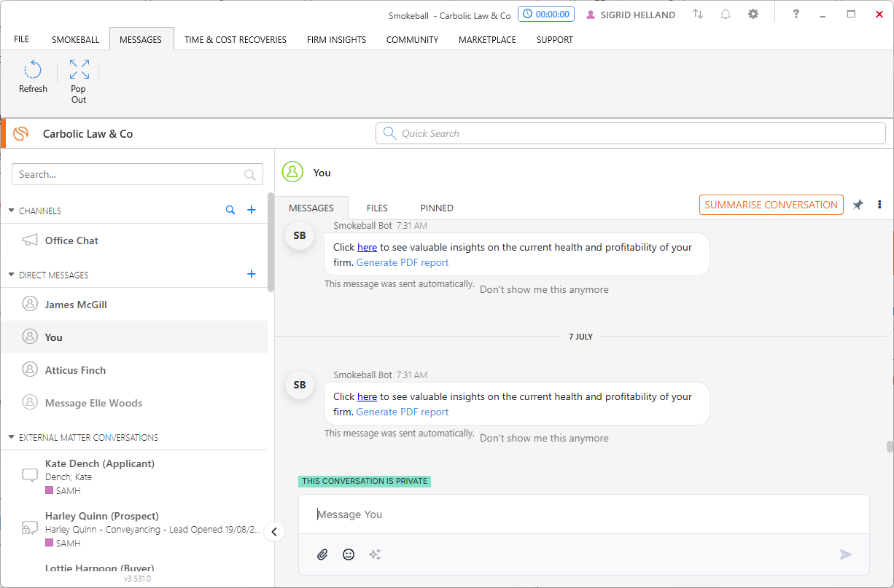Click James McGill's avatar icon

pos(30,304)
